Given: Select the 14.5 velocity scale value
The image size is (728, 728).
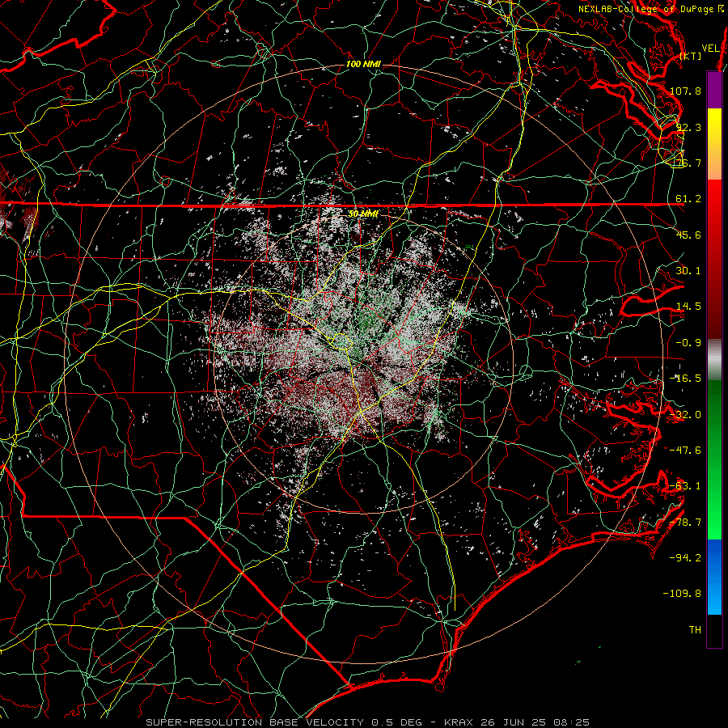Looking at the screenshot, I should click(688, 307).
